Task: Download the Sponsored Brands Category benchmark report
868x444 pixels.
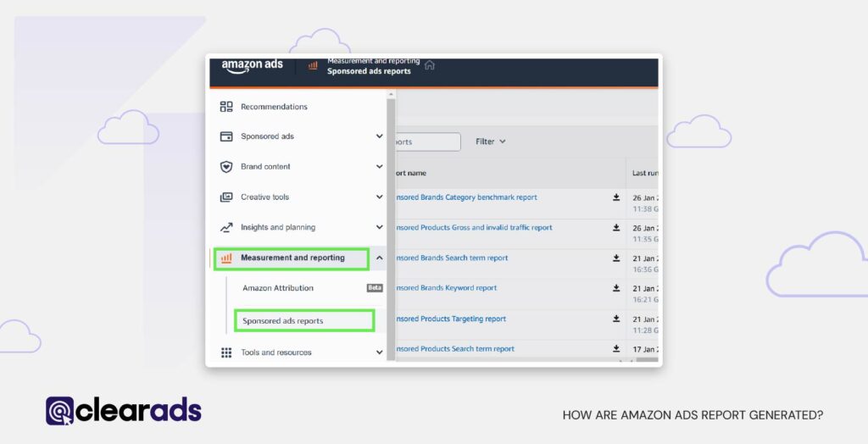Action: 616,197
